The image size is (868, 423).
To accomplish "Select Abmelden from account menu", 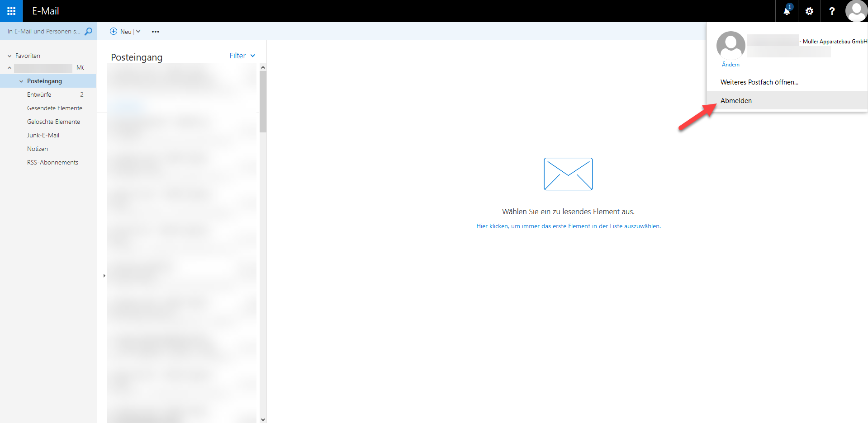I will (x=736, y=100).
